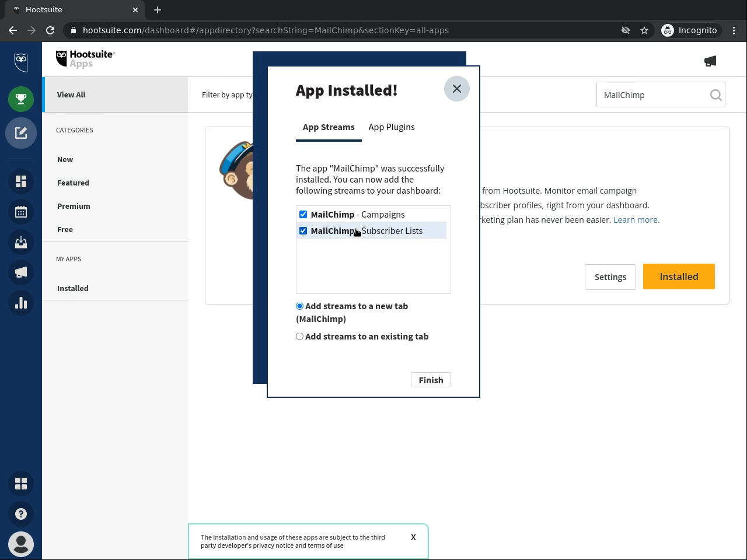Open the megaphone Advertise icon in the sidebar

pyautogui.click(x=21, y=272)
